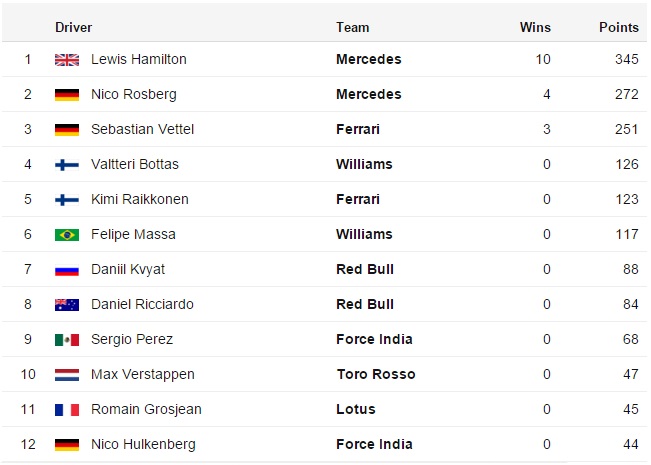The width and height of the screenshot is (651, 465).
Task: Click the Australian flag beside Daniel Ricciardo
Action: pyautogui.click(x=67, y=305)
